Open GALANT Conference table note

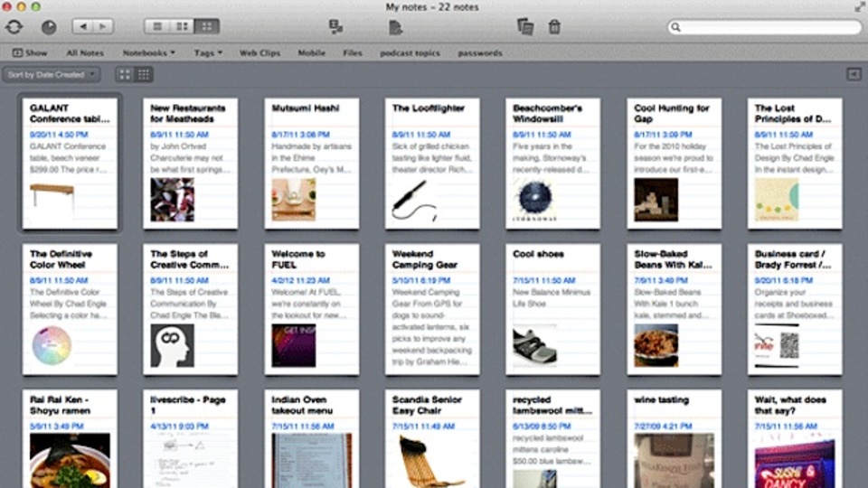click(70, 164)
